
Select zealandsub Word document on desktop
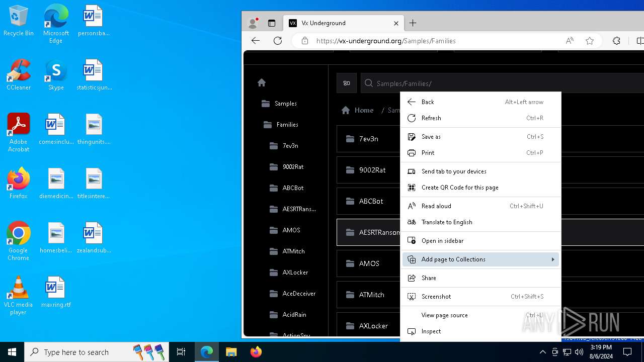click(94, 238)
